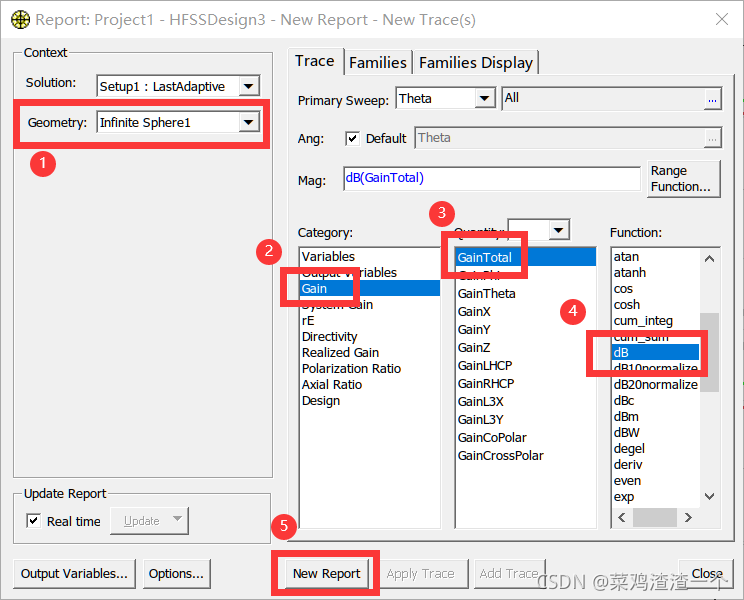Select Directivity in the Category list

pos(330,337)
